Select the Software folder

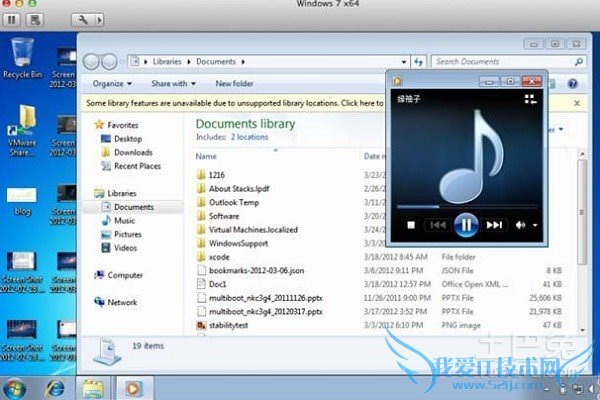pyautogui.click(x=218, y=216)
